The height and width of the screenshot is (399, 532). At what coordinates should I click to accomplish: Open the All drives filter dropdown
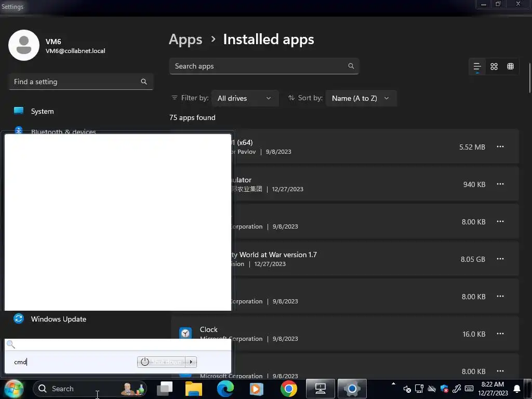(245, 98)
